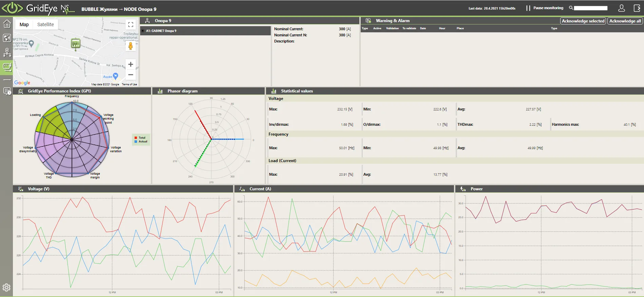Open the user profile icon
Image resolution: width=644 pixels, height=297 pixels.
[x=621, y=8]
